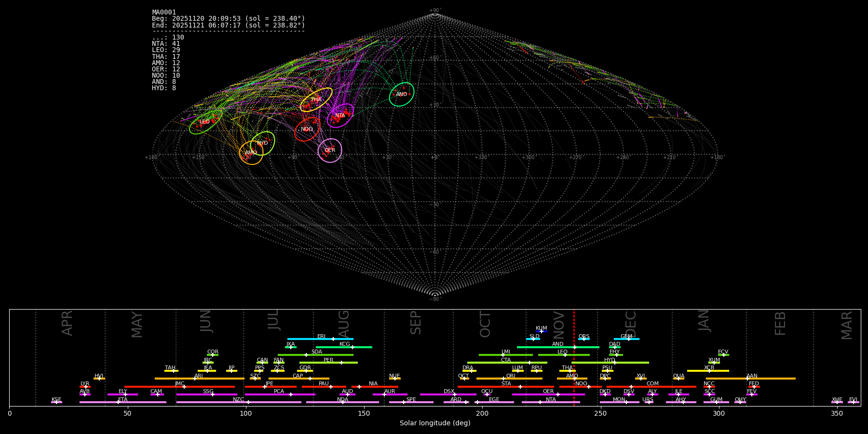Click the QUA shower bar in timeline
This screenshot has width=868, height=434.
(x=678, y=379)
